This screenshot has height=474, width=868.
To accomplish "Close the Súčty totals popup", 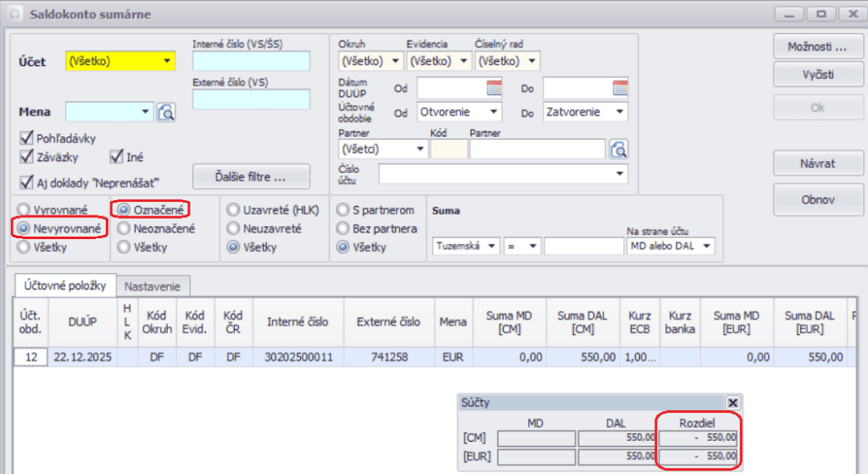I will 733,404.
